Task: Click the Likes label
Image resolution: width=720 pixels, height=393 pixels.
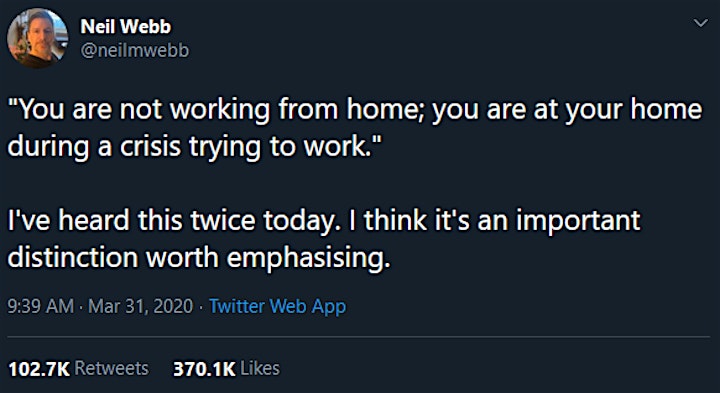Action: (260, 368)
